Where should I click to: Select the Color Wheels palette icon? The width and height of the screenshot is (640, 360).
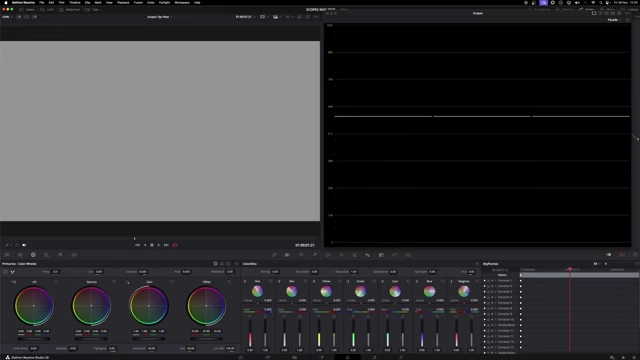pos(33,255)
